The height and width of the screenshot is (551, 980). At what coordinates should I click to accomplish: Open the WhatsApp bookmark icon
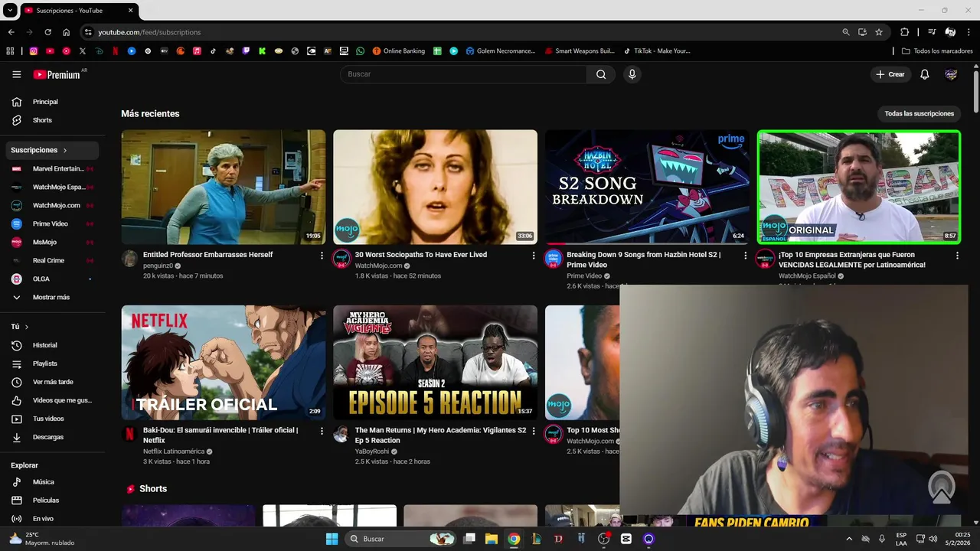click(x=361, y=51)
